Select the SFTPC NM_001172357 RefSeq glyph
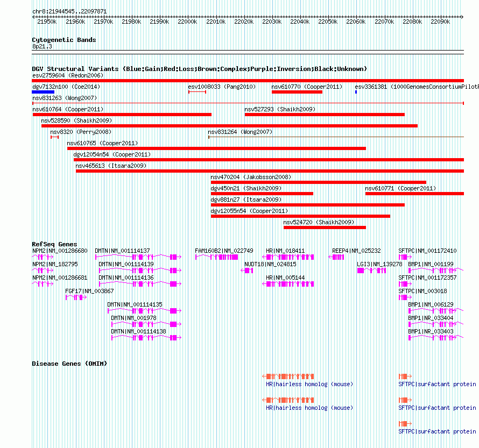This screenshot has height=448, width=479. pos(405,284)
